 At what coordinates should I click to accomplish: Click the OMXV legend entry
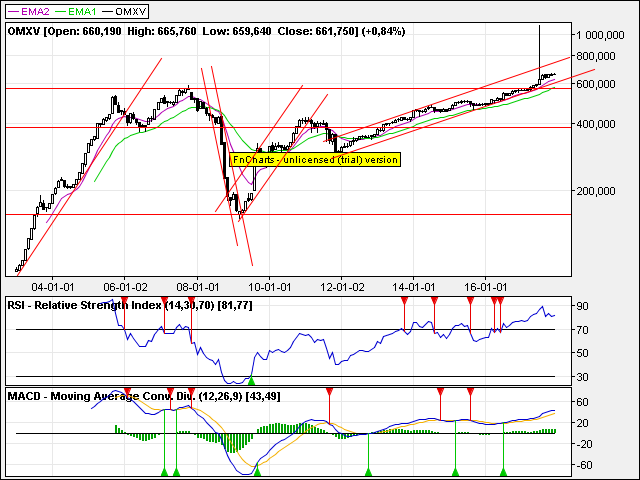click(x=124, y=11)
